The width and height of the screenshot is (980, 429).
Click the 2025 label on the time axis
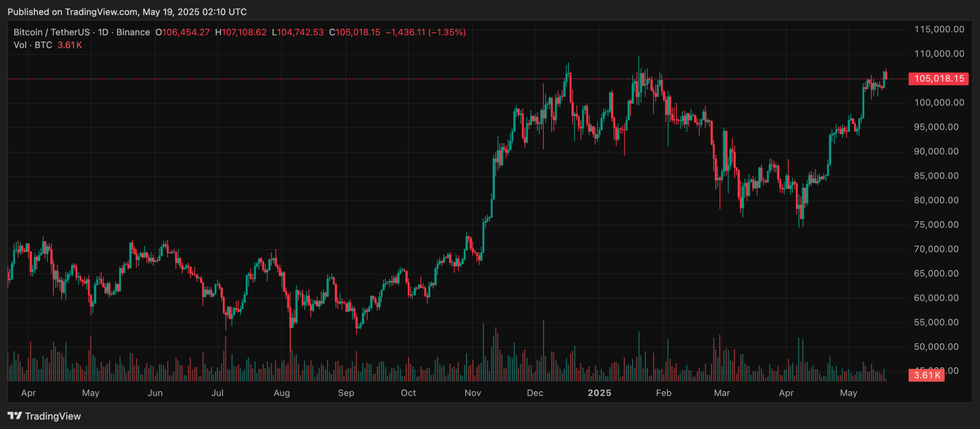[x=599, y=393]
